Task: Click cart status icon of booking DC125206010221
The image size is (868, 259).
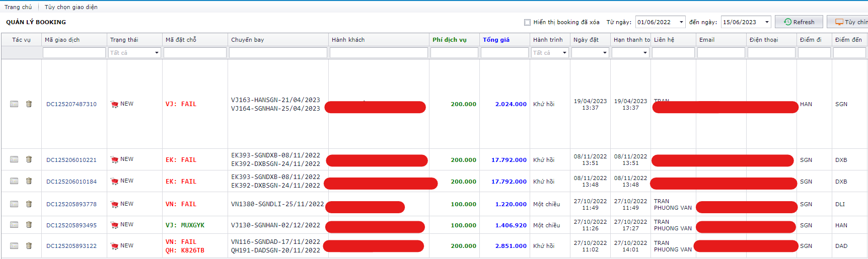Action: 115,159
